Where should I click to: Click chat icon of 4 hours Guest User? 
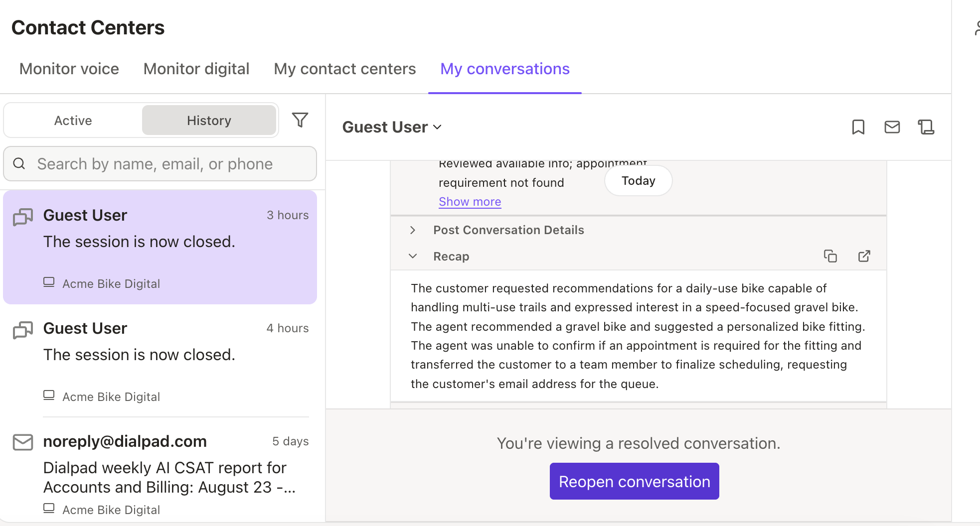pos(23,330)
